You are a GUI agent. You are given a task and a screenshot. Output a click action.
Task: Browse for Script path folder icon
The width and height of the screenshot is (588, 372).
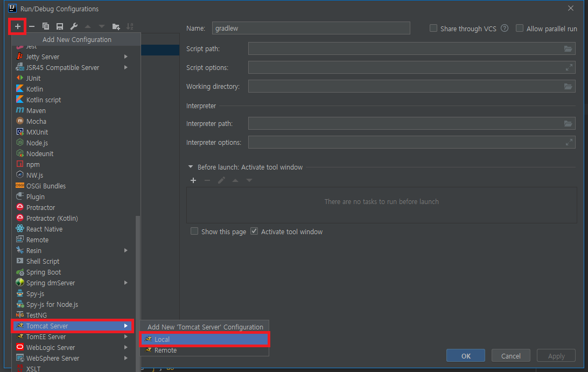pyautogui.click(x=568, y=49)
